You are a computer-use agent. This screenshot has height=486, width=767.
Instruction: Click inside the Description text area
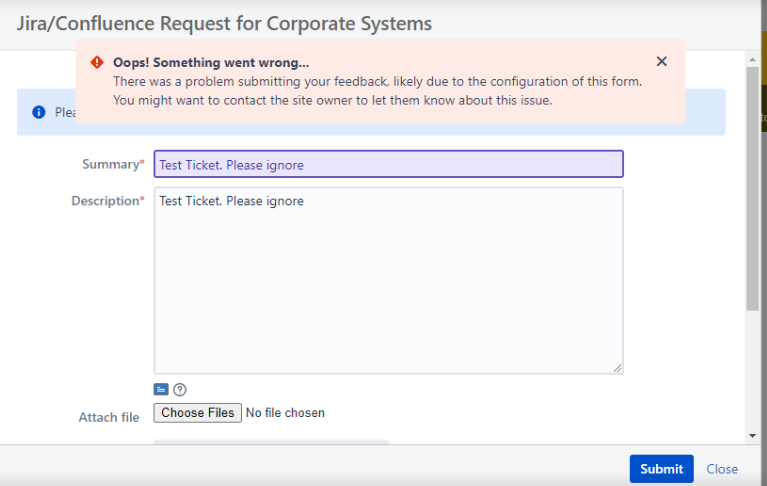(x=388, y=281)
